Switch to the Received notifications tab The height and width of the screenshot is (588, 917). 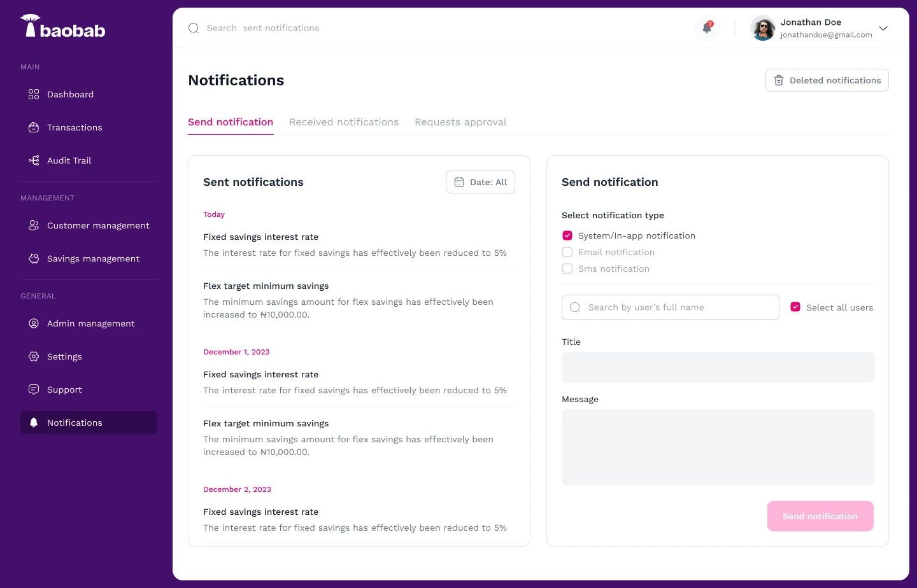[344, 122]
